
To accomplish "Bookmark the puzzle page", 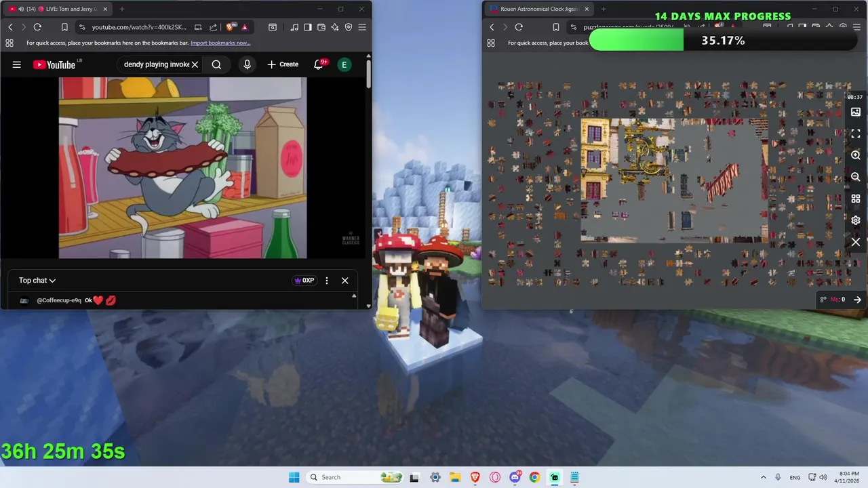I will tap(556, 27).
